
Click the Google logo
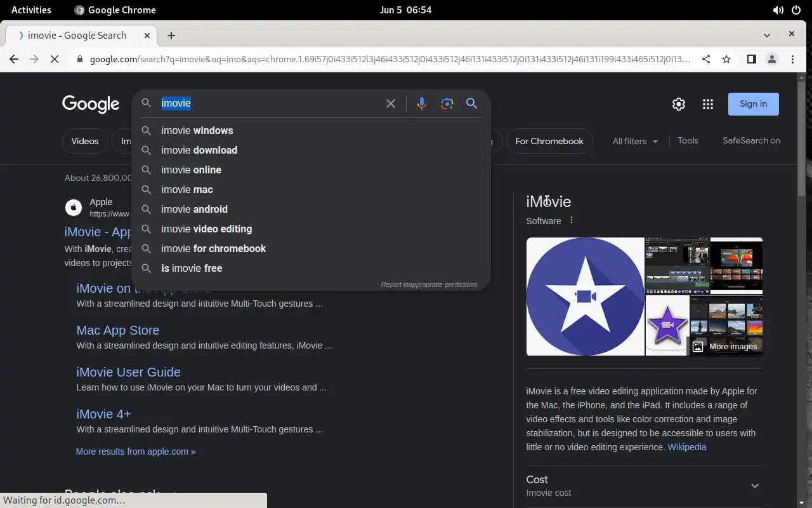click(91, 104)
